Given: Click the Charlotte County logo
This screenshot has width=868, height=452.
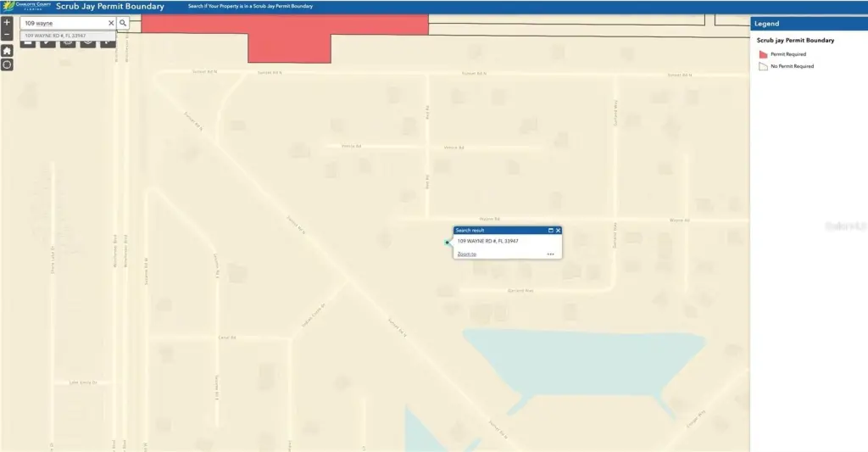Looking at the screenshot, I should [25, 6].
